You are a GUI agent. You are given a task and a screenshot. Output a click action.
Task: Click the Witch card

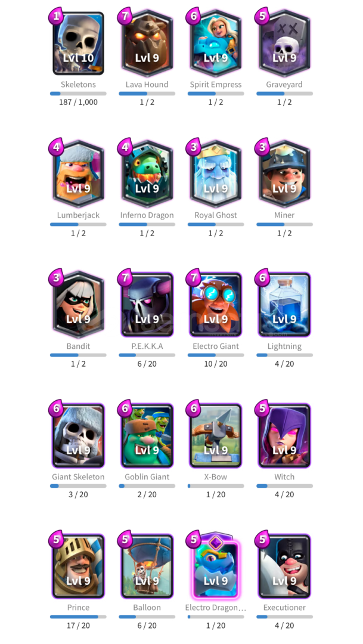[x=284, y=436]
